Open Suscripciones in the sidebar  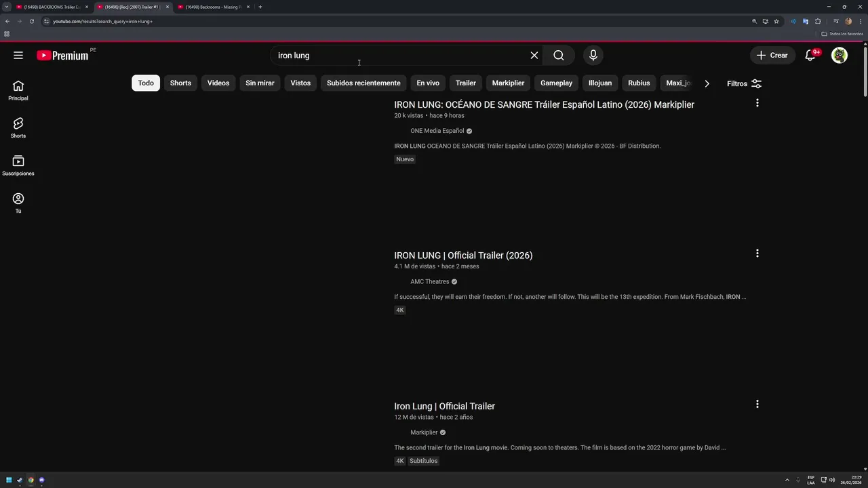(18, 166)
